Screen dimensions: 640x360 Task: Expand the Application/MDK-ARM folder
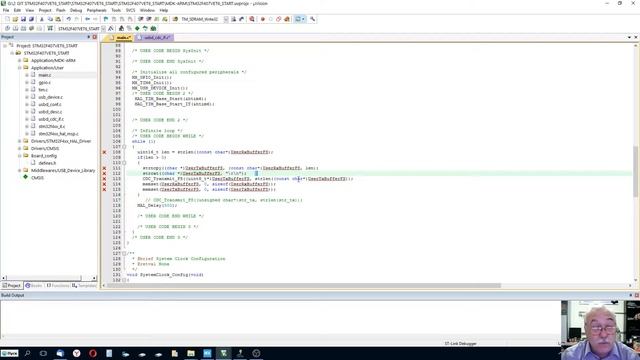20,60
